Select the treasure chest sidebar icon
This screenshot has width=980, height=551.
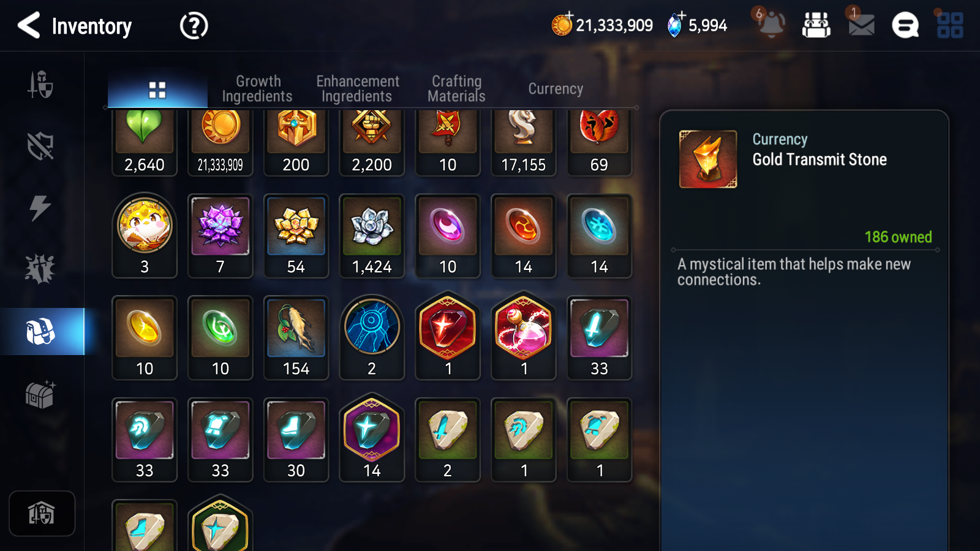[x=40, y=394]
